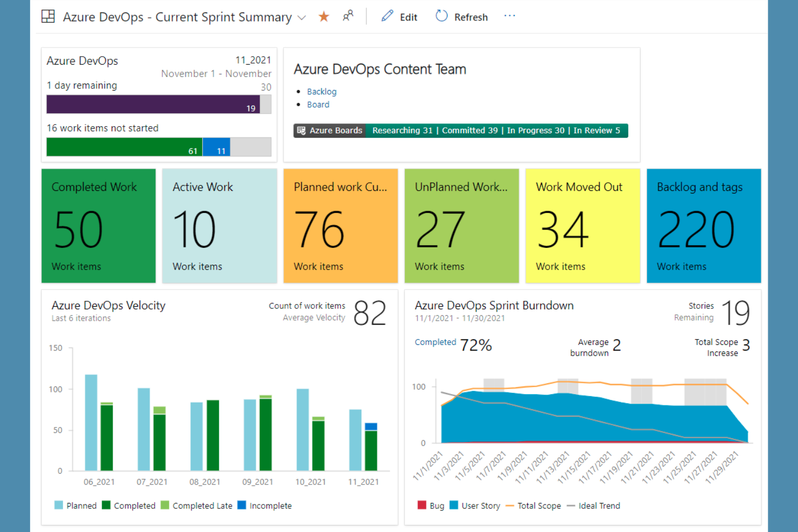This screenshot has width=798, height=532.
Task: Click the Bug legend red swatch
Action: [x=422, y=505]
